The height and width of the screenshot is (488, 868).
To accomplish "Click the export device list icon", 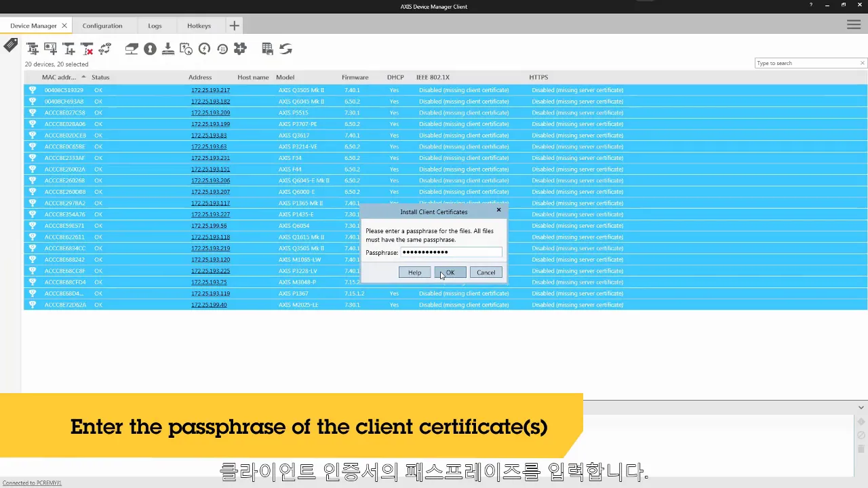I will (267, 49).
